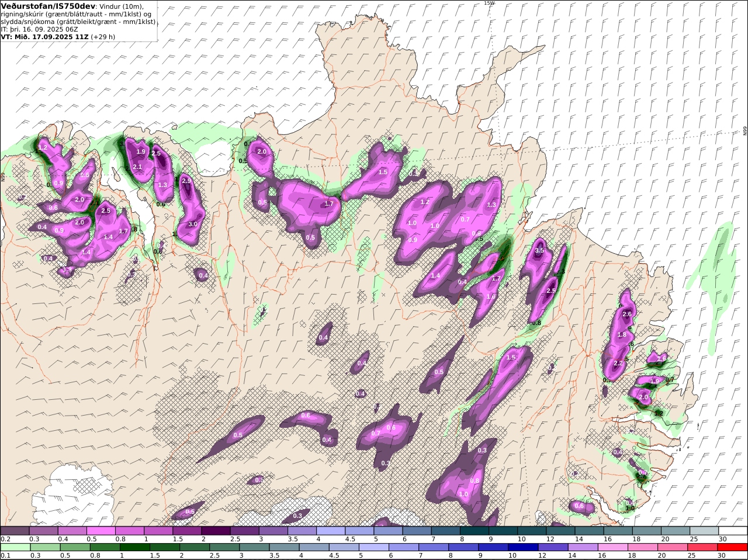Click lower legend swatch labeled 25
Viewport: 748px width, 560px height.
coord(702,548)
